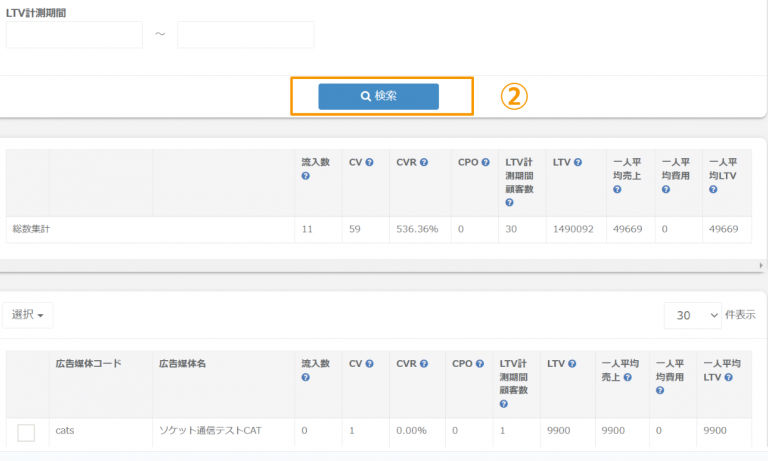768x461 pixels.
Task: Click the CPO help icon in summary table
Action: tap(485, 162)
